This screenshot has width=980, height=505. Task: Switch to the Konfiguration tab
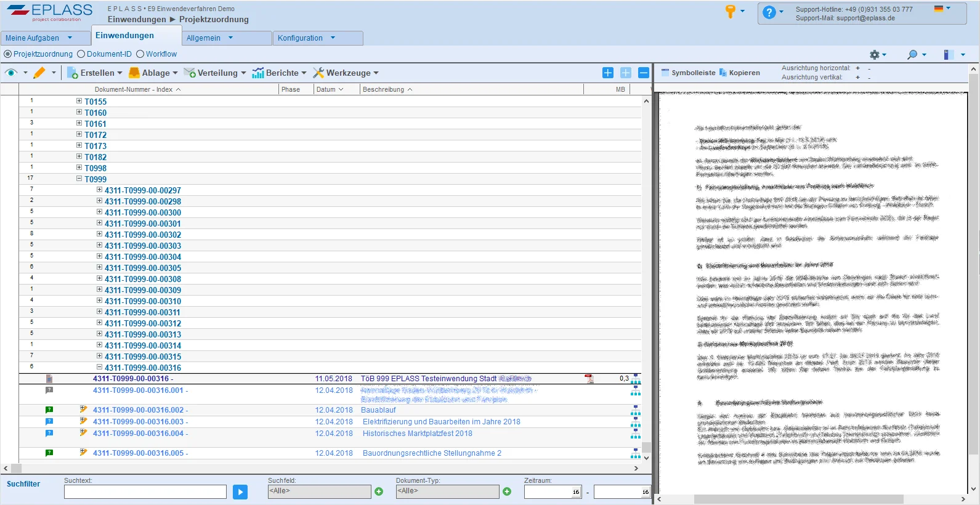point(300,38)
